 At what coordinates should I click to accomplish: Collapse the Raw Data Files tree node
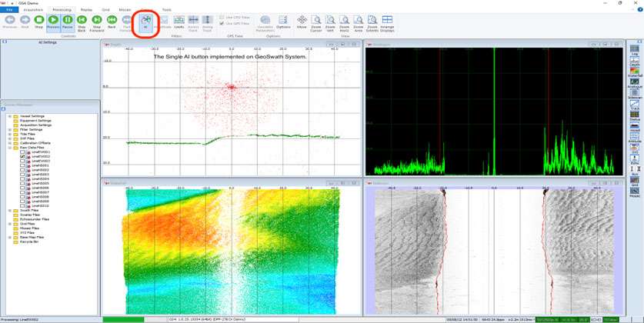pyautogui.click(x=10, y=148)
